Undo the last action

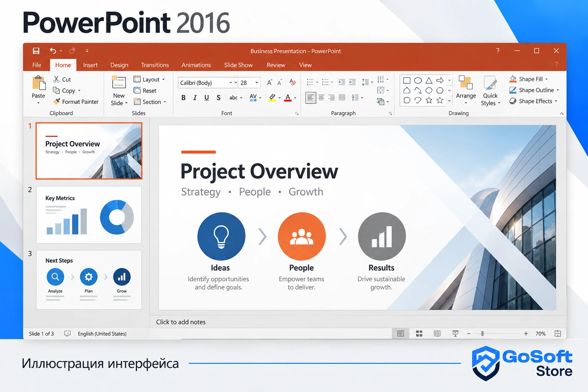tap(53, 51)
